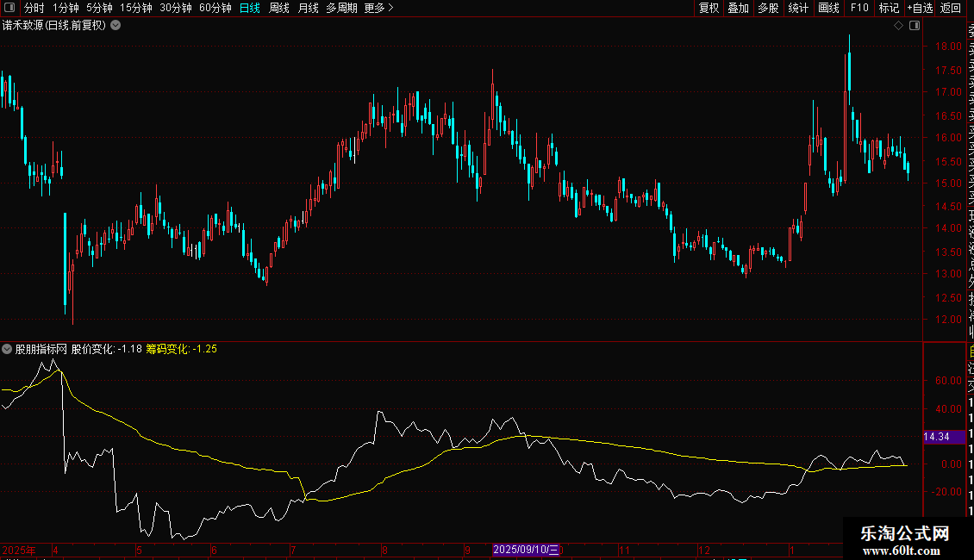This screenshot has height=560, width=974.
Task: Click the 12.00 price axis label
Action: coord(948,320)
